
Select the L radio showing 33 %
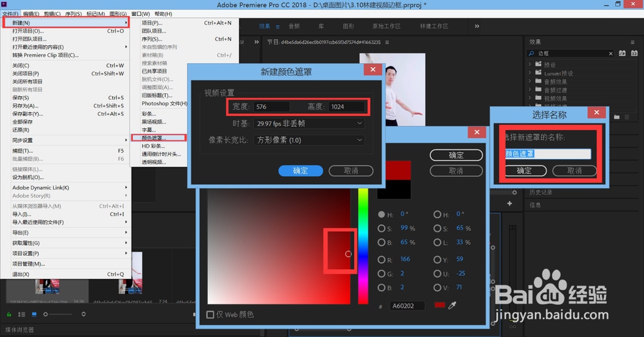pyautogui.click(x=437, y=242)
